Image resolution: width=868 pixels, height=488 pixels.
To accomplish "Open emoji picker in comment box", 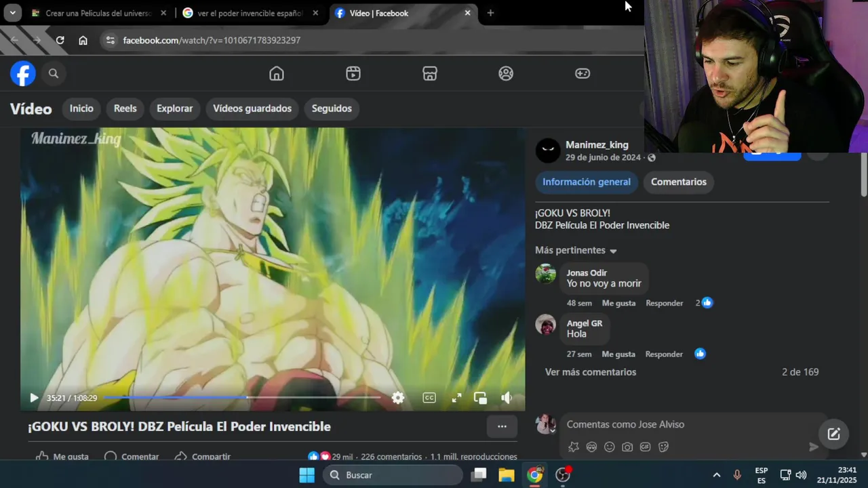I will [x=610, y=447].
